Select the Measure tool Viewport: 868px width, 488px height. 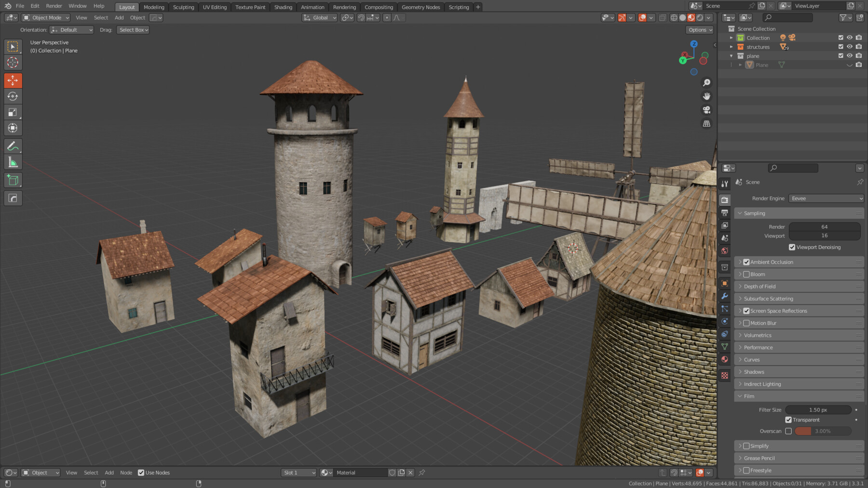(x=13, y=162)
